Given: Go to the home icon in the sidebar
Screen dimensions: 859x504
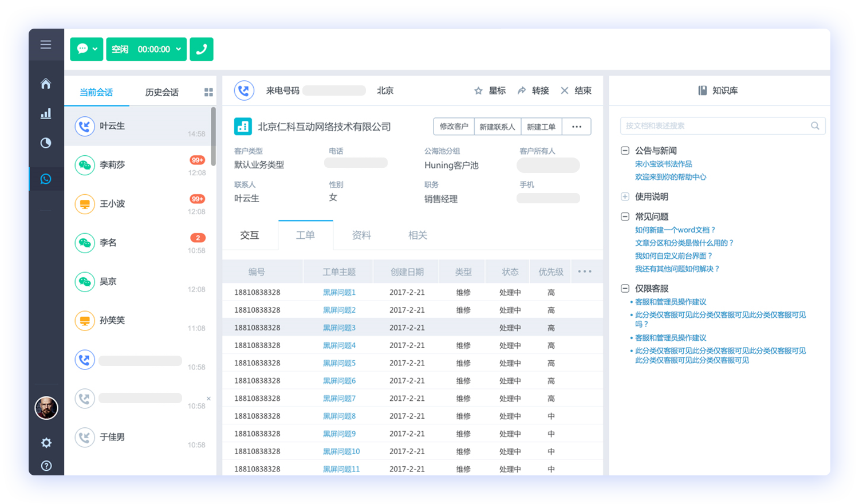Looking at the screenshot, I should [x=46, y=84].
